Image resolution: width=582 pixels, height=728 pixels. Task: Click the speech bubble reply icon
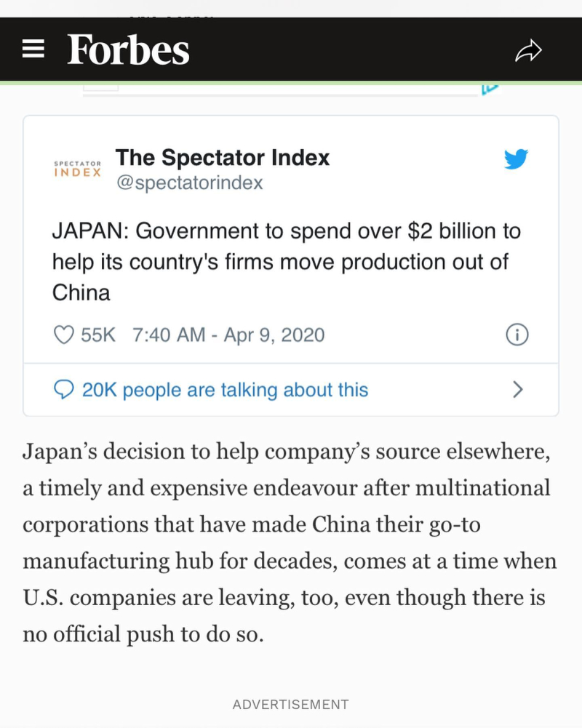[63, 390]
